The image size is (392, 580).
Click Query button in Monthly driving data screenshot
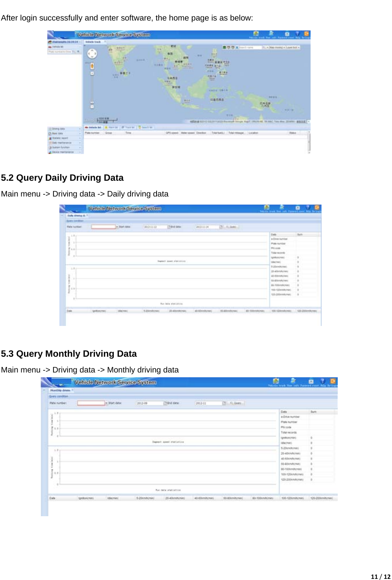coord(236,403)
